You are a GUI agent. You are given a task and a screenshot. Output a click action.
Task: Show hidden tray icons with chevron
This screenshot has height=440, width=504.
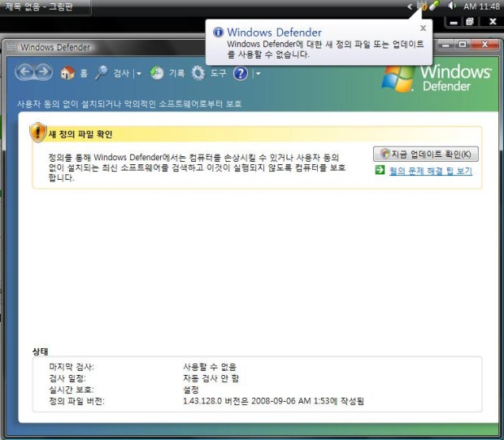pos(410,7)
